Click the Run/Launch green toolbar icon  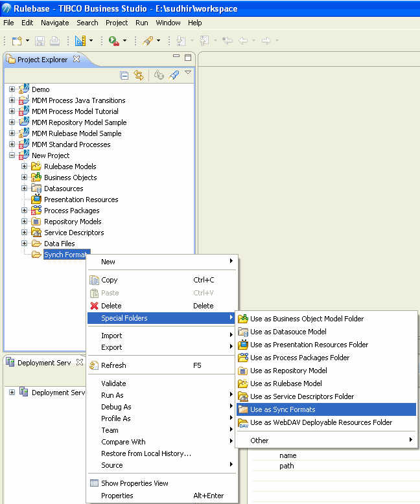pos(114,41)
